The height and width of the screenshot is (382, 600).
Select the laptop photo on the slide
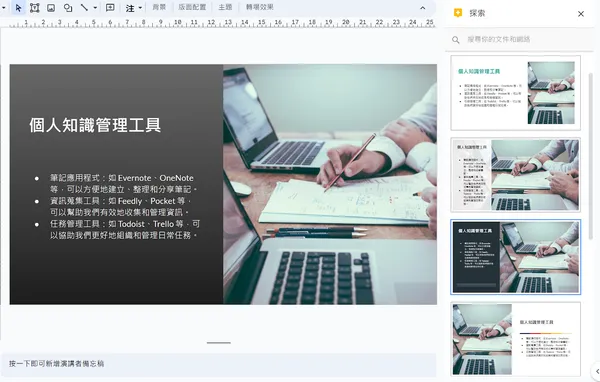pos(330,184)
